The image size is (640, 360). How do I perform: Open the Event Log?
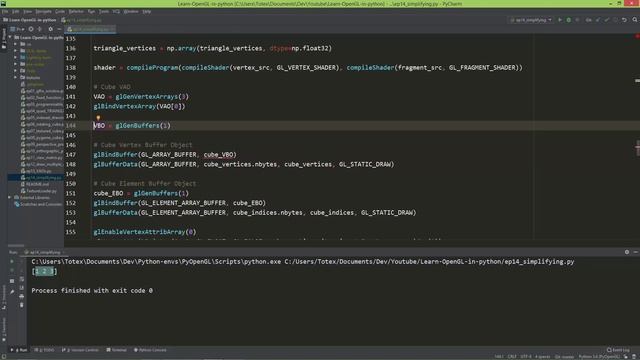point(618,350)
